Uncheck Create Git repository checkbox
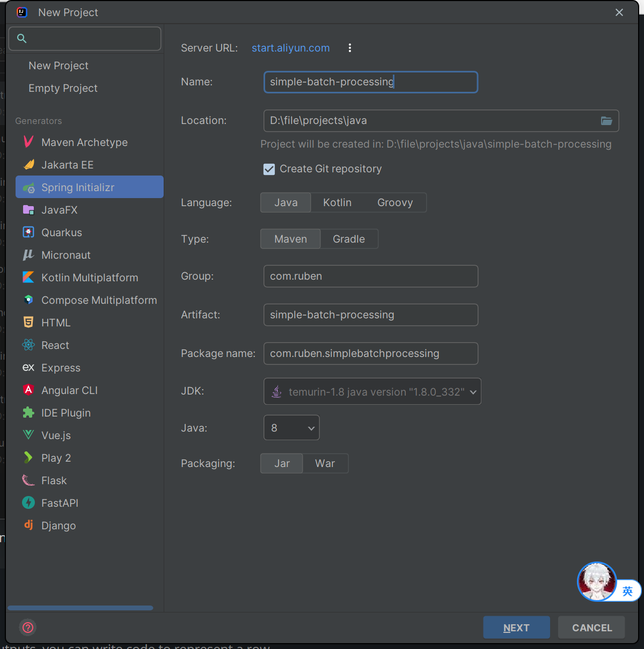 269,169
